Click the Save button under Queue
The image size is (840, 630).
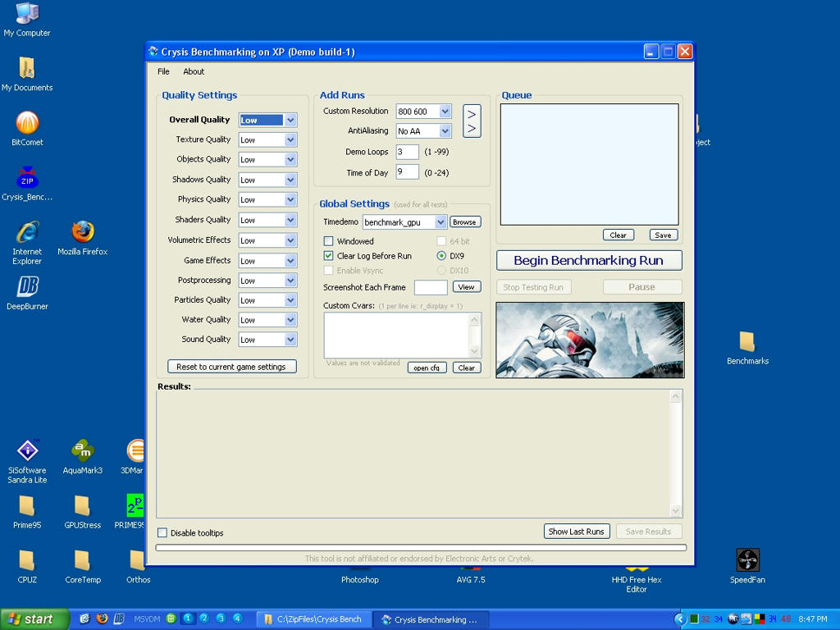pyautogui.click(x=663, y=235)
